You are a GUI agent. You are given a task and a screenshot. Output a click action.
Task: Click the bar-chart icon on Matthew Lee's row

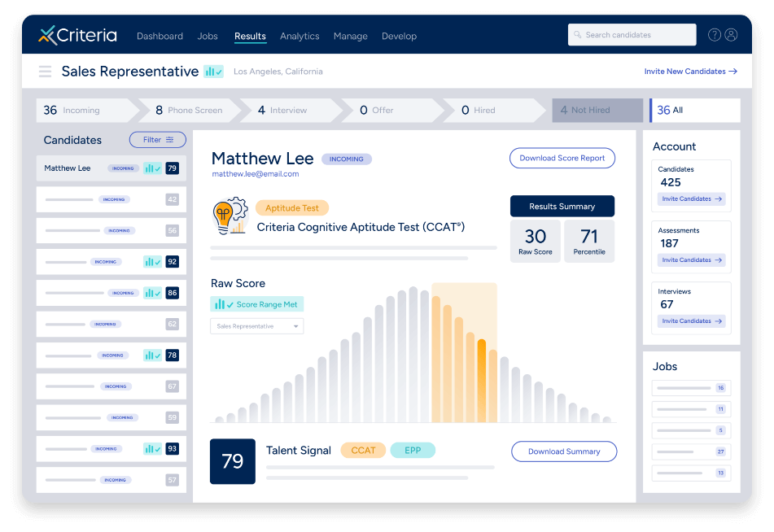pos(154,168)
